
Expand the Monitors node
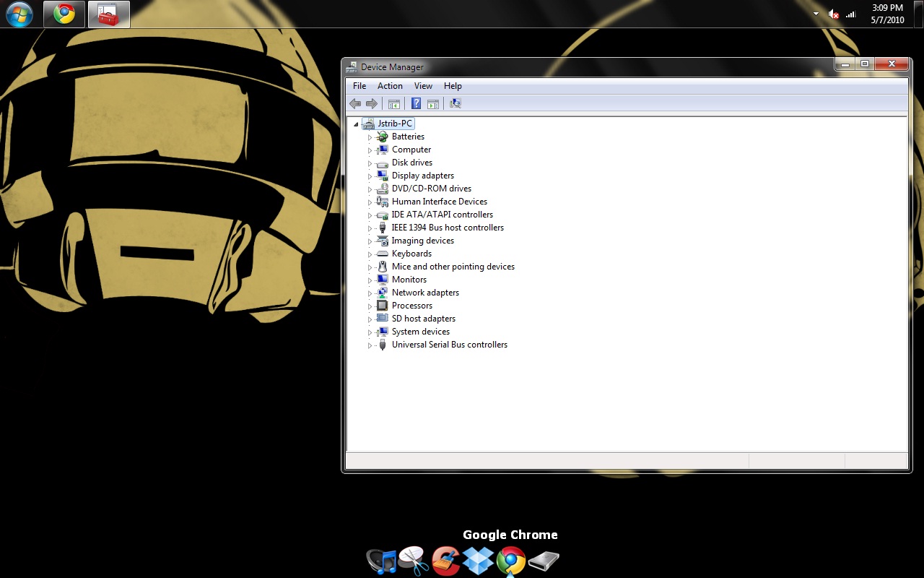pos(370,280)
